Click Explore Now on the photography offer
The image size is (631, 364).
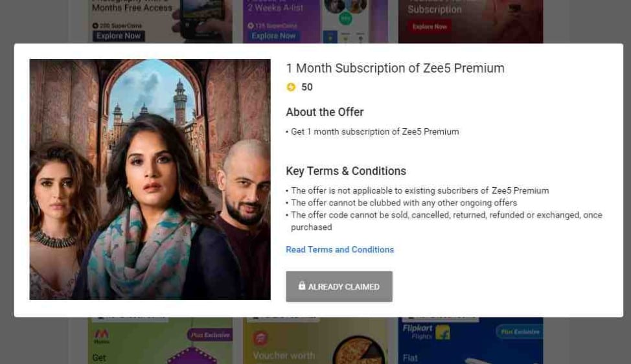[x=119, y=36]
